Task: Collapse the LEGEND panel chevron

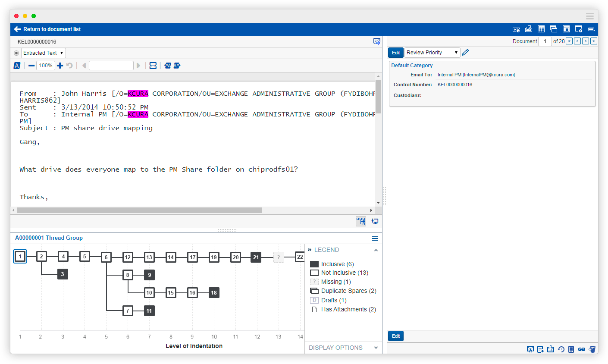Action: pyautogui.click(x=375, y=250)
